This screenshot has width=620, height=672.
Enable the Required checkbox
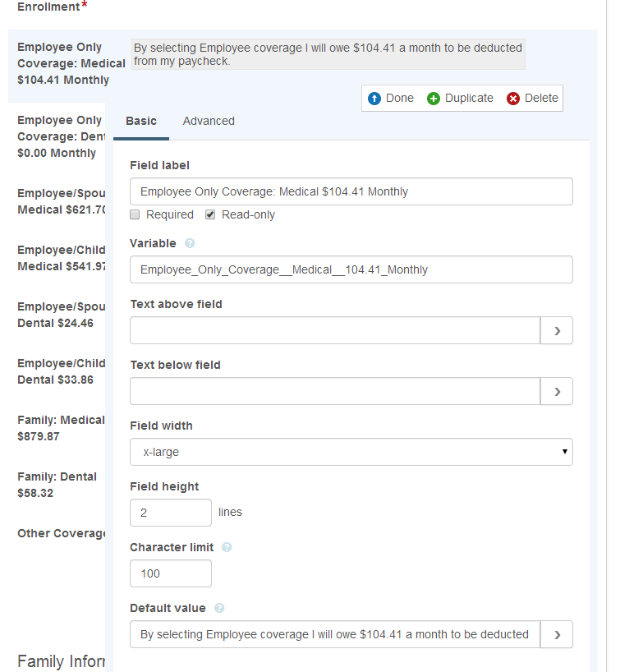click(x=135, y=215)
